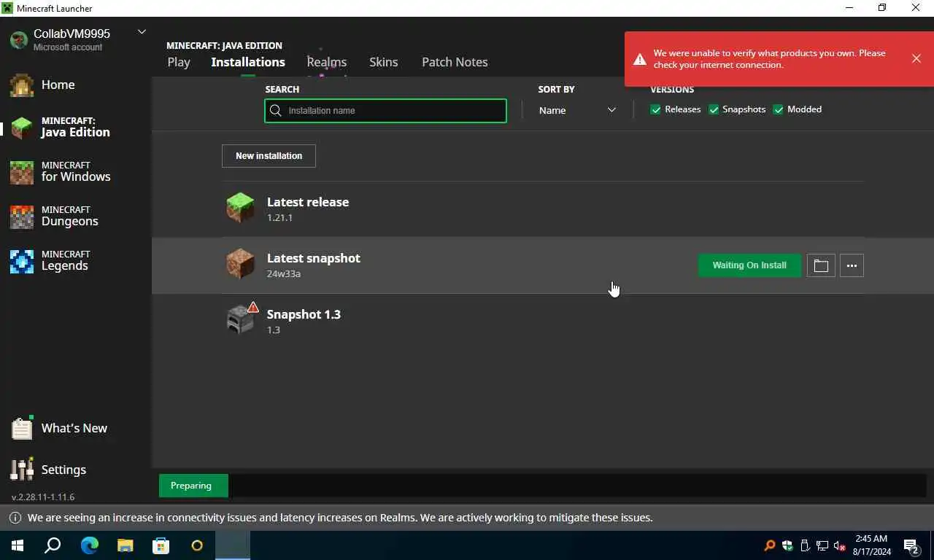This screenshot has width=934, height=560.
Task: Select the Snapshot 1.3 installation entry
Action: click(x=544, y=321)
